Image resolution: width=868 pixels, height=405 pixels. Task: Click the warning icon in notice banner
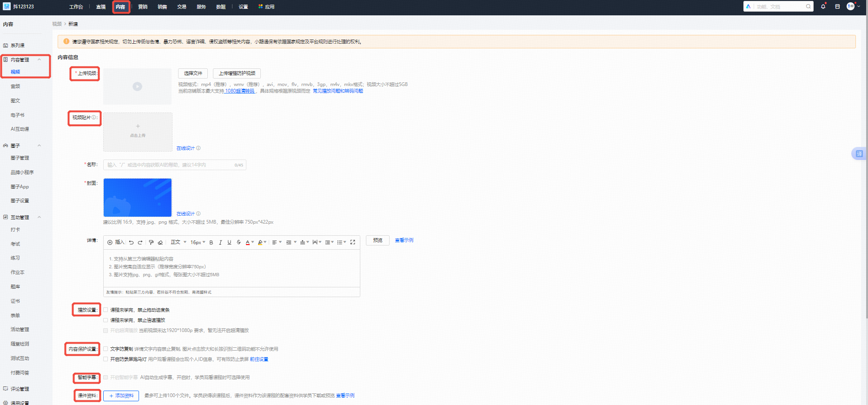(66, 41)
